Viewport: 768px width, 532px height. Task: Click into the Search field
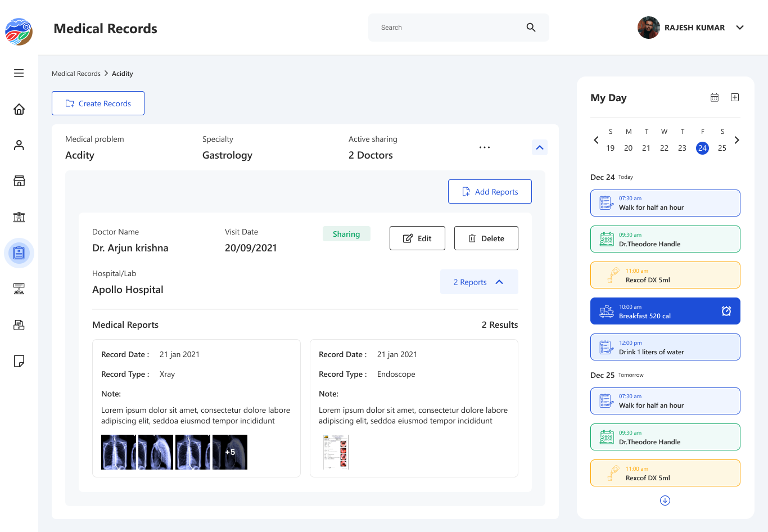pos(459,28)
